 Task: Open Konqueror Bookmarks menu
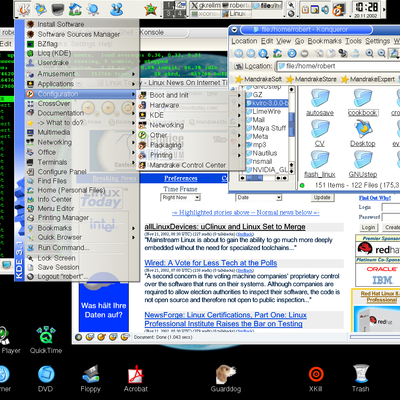[x=324, y=41]
